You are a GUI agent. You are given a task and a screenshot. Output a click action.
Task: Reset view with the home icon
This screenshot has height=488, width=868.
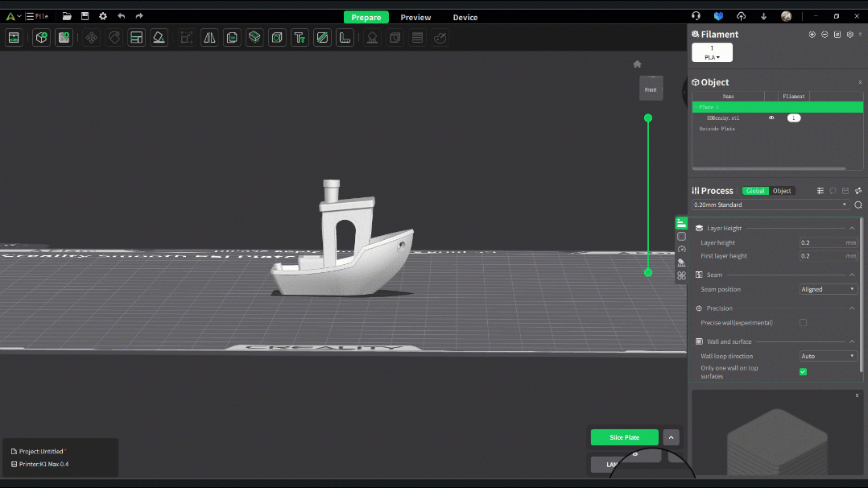click(637, 64)
